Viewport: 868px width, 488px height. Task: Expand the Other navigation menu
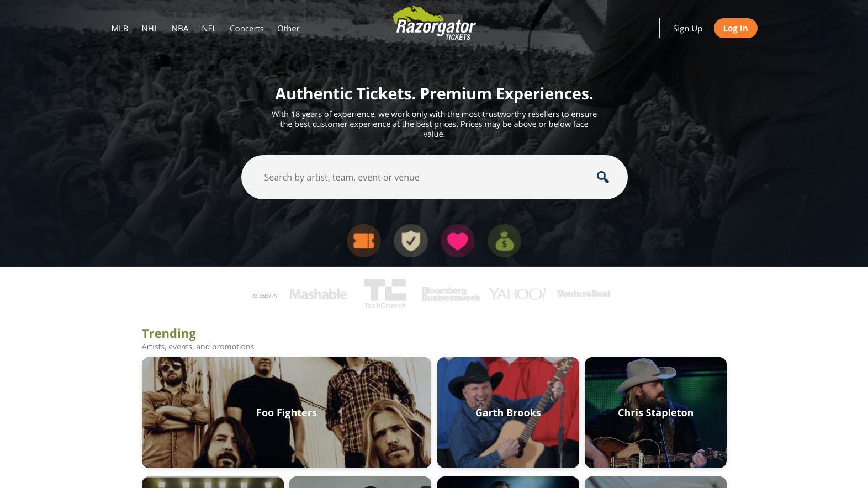[x=288, y=29]
